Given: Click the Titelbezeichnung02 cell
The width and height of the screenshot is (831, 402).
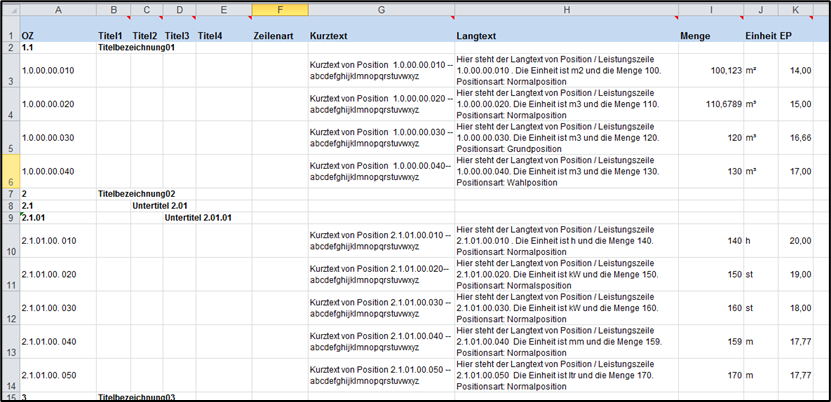Looking at the screenshot, I should pos(135,193).
